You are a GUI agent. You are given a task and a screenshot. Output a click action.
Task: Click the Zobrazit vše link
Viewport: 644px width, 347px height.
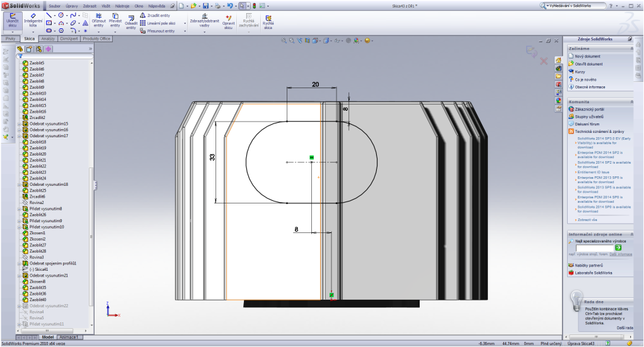tap(587, 220)
